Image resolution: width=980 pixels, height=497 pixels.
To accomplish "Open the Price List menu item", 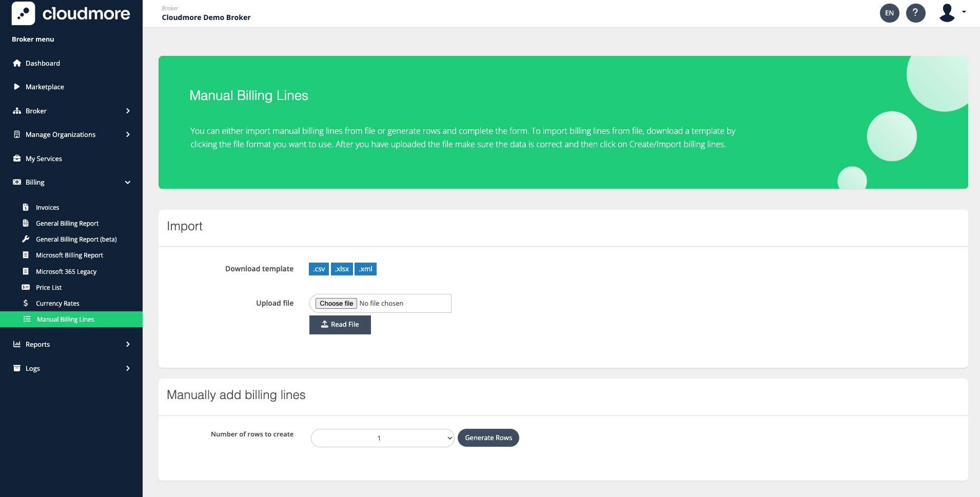I will point(49,287).
